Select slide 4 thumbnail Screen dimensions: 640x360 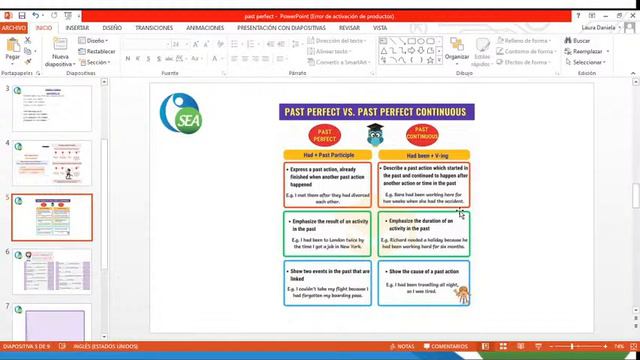tap(52, 162)
